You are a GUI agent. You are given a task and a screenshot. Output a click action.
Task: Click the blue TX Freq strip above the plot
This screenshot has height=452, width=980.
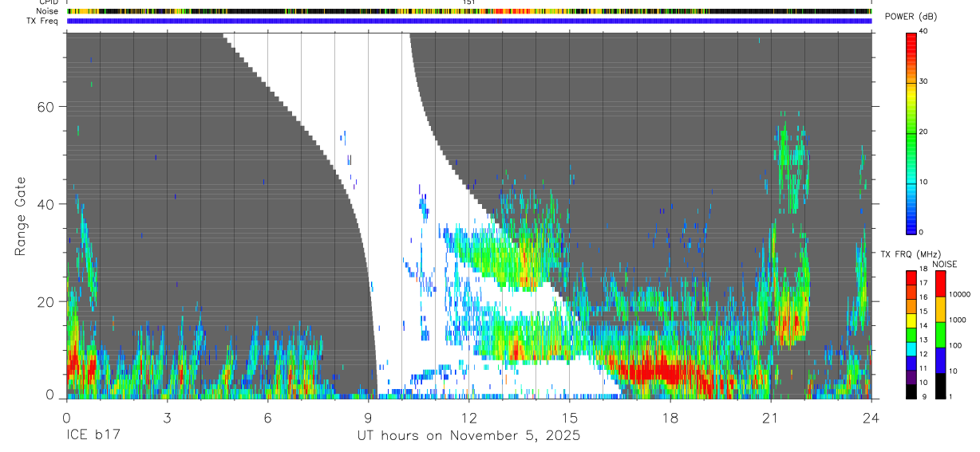468,21
